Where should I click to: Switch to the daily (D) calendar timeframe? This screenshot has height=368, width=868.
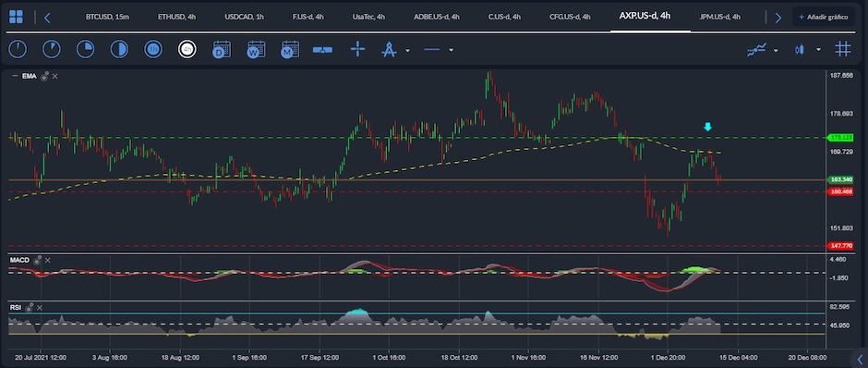click(222, 49)
